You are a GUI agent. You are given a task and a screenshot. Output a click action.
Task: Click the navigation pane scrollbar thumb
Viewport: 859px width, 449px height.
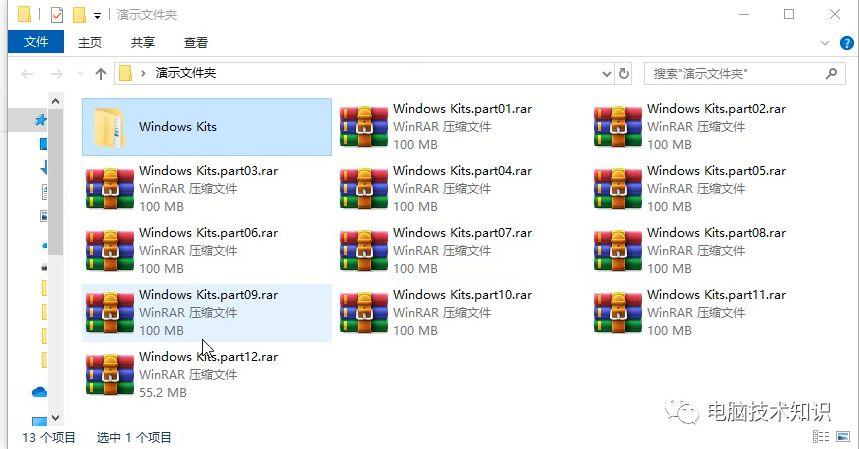click(x=55, y=182)
